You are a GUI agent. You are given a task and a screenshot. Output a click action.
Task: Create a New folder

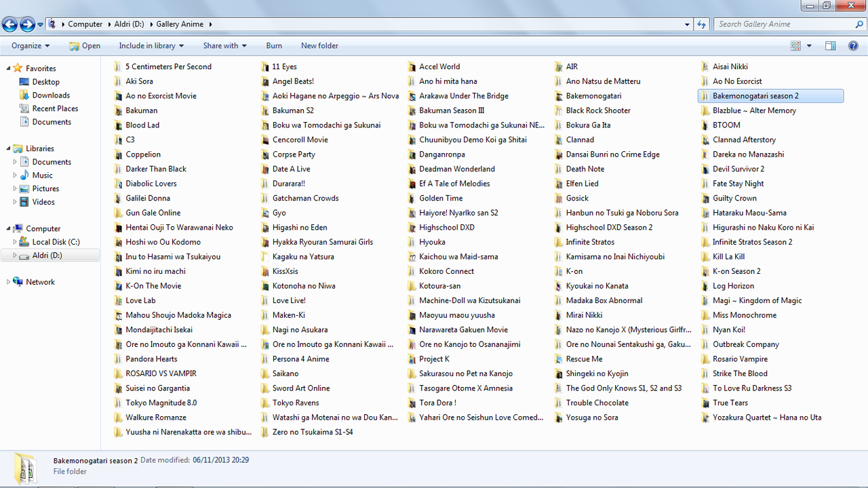(319, 46)
